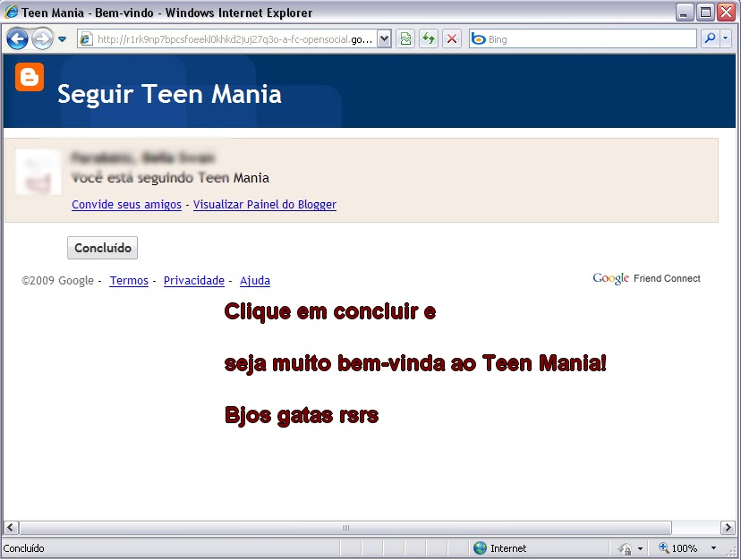741x560 pixels.
Task: Open Visualizar Painel do Blogger link
Action: coord(265,205)
